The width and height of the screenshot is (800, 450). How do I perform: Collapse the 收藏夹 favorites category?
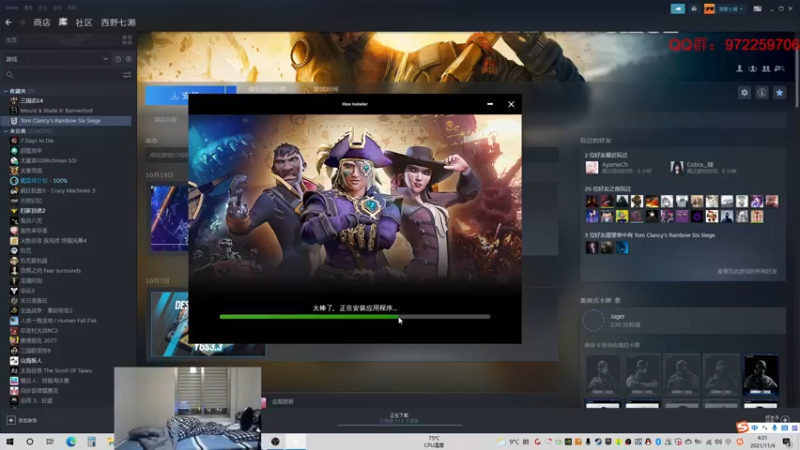(x=6, y=91)
